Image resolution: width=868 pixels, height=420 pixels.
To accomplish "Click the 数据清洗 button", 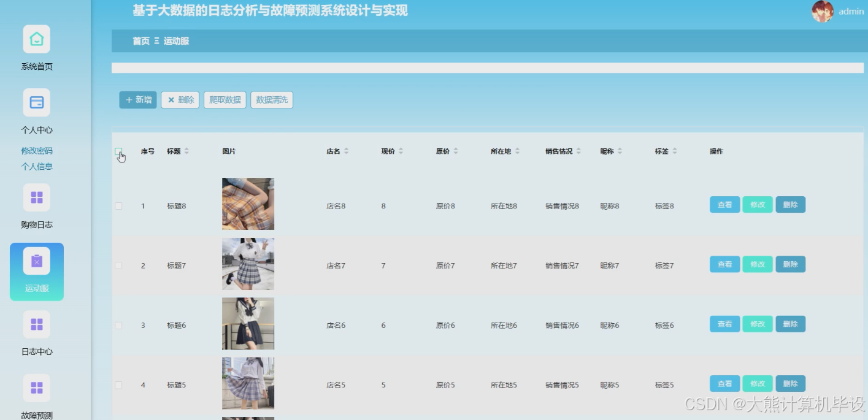I will [x=272, y=100].
